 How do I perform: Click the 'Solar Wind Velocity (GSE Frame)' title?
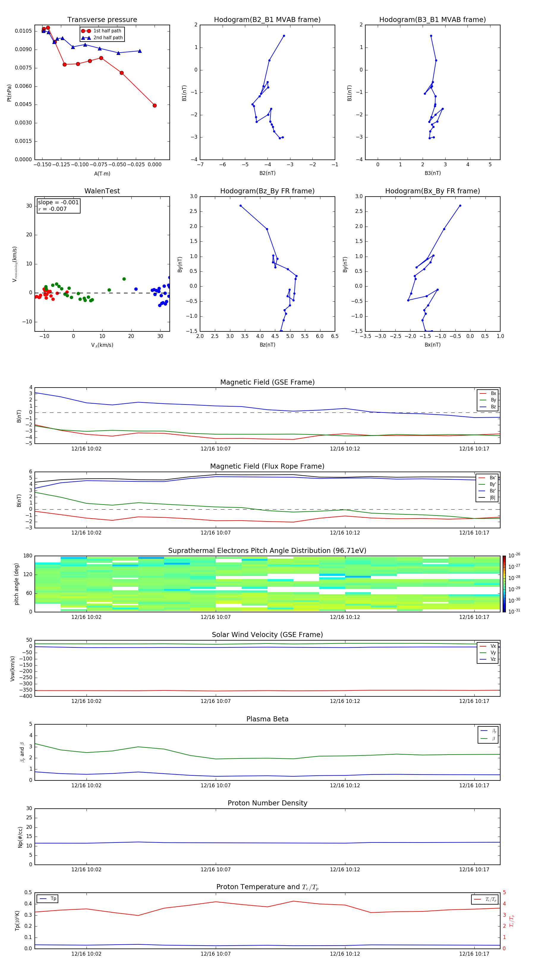267,635
